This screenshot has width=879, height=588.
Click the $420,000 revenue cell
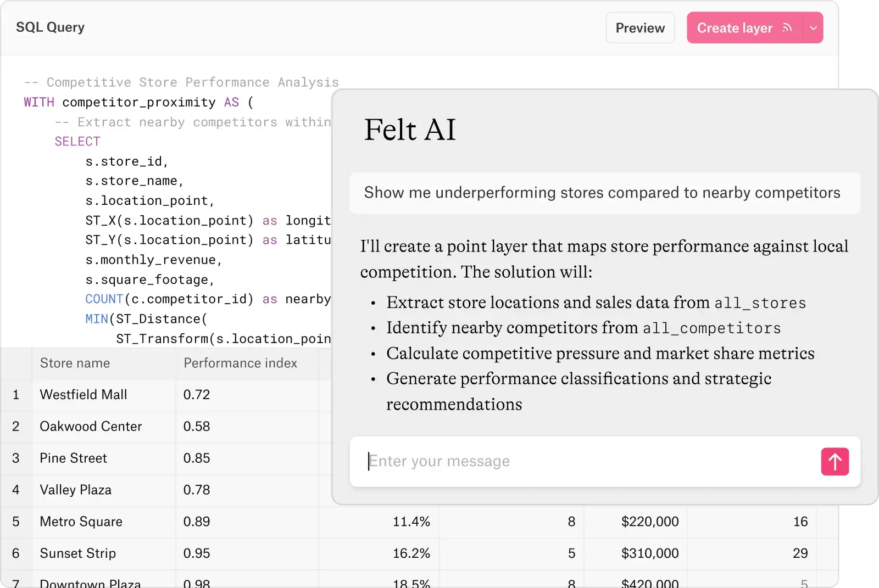pos(650,583)
